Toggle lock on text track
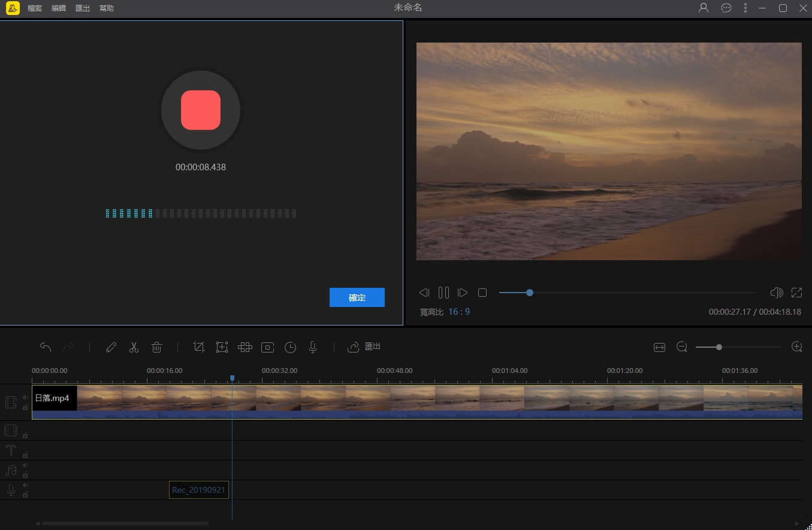Image resolution: width=812 pixels, height=530 pixels. coord(25,455)
